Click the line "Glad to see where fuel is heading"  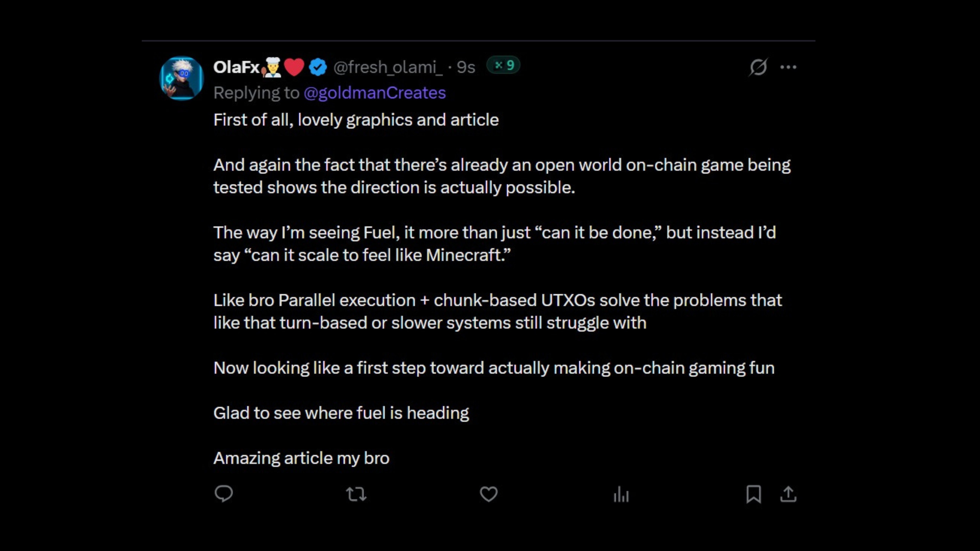tap(341, 413)
